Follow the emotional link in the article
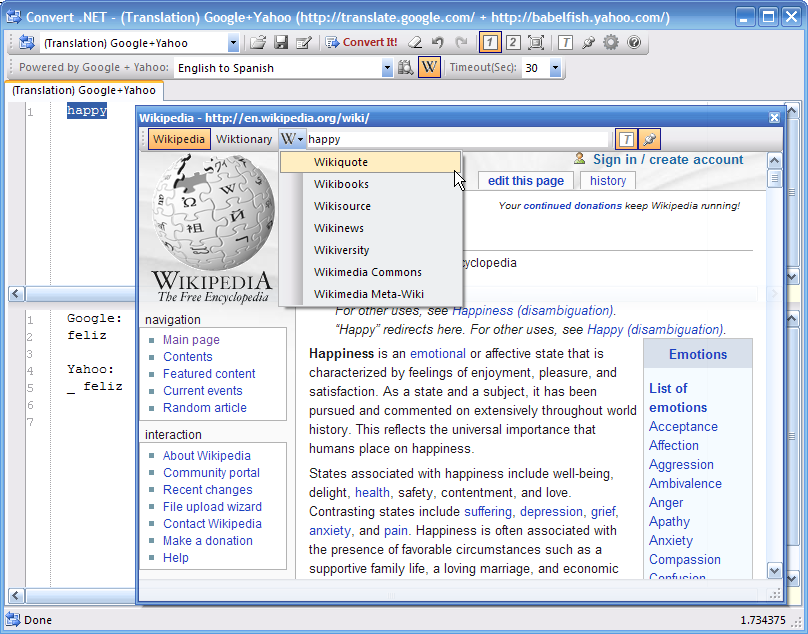Screen dimensions: 808x634 [x=437, y=354]
